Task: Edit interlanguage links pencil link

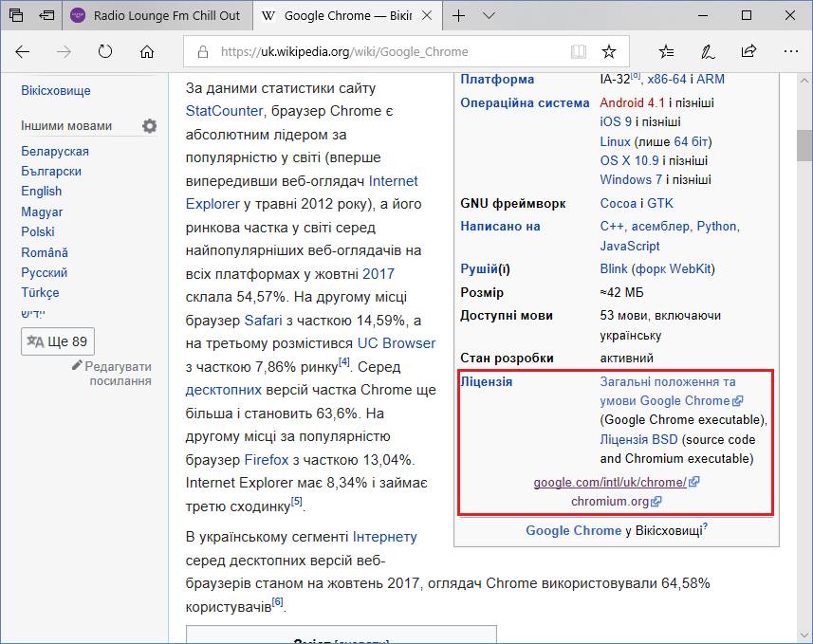Action: click(x=112, y=374)
